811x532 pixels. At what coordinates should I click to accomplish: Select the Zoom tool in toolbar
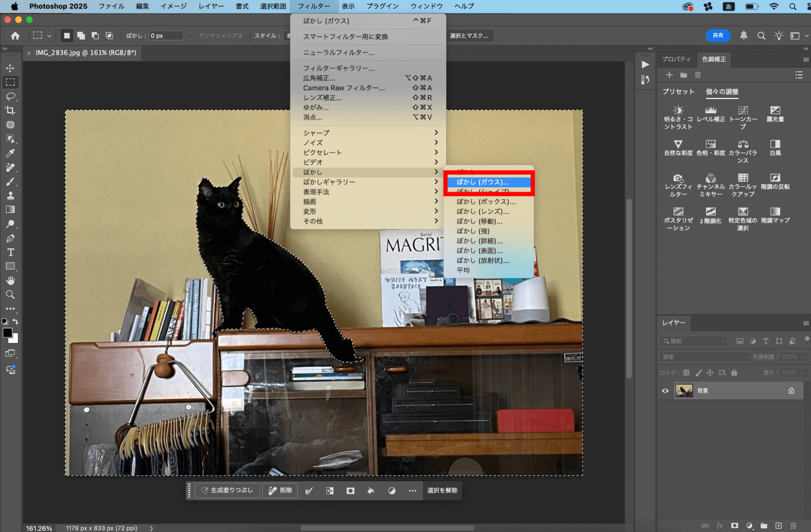11,295
